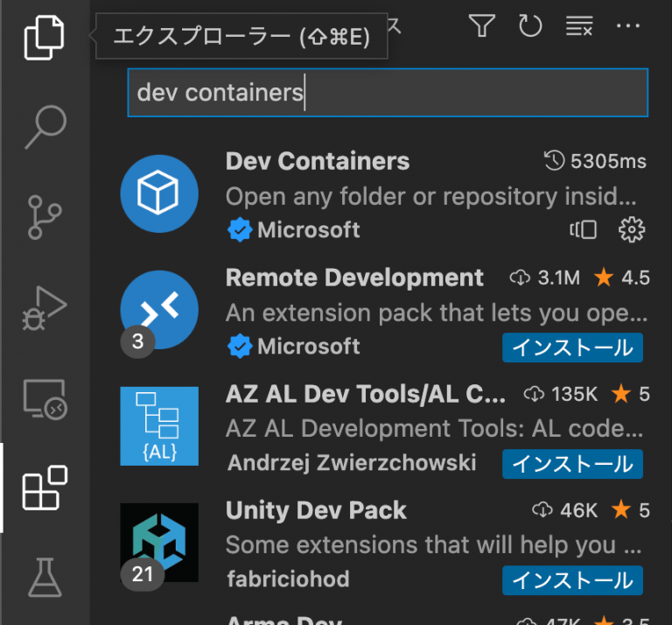Open the filter extensions funnel icon

coord(482,25)
